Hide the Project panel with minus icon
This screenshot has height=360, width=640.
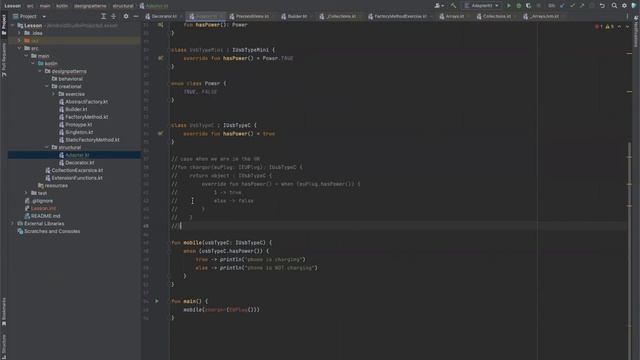coord(136,16)
